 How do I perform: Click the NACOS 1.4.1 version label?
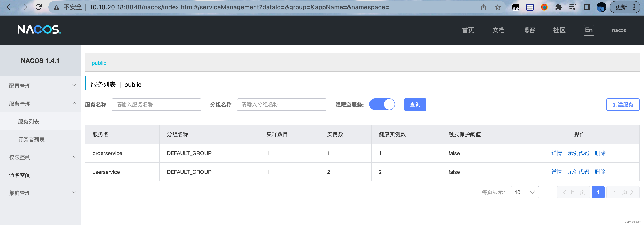point(40,61)
